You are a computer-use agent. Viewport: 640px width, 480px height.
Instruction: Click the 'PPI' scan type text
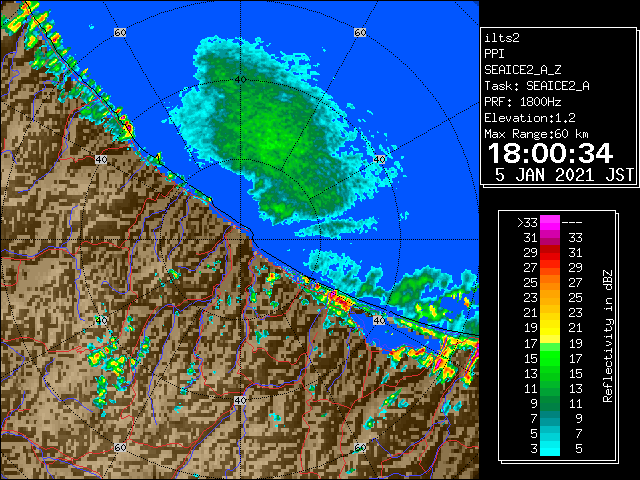[494, 54]
